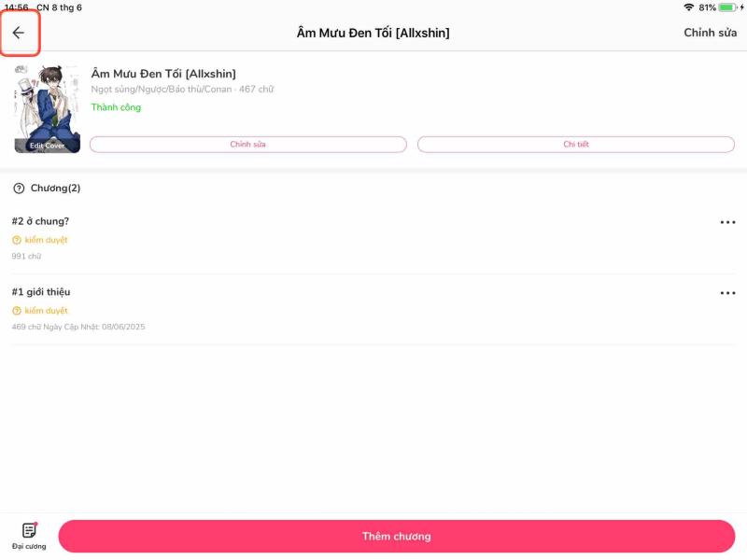This screenshot has width=747, height=560.
Task: Open the Đại cương outline icon
Action: [29, 536]
